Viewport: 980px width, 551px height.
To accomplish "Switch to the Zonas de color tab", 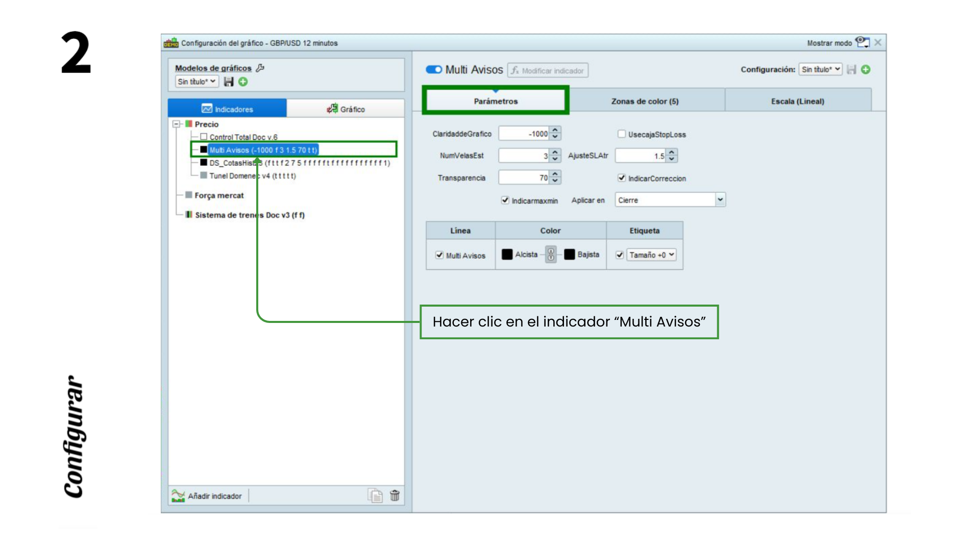I will click(x=644, y=101).
